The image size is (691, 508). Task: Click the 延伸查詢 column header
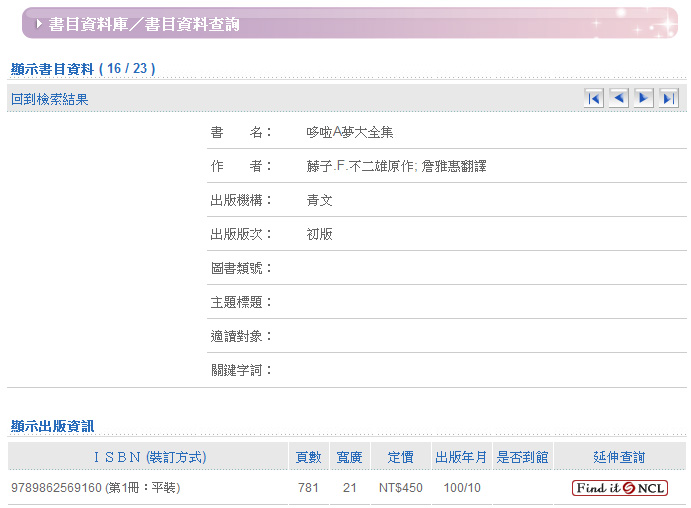[x=619, y=457]
